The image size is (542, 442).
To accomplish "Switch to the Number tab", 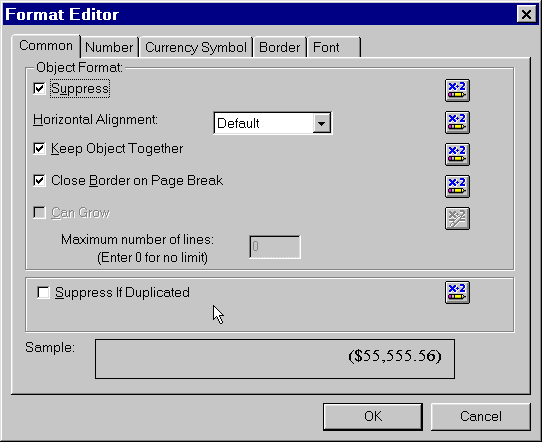I will tap(109, 47).
